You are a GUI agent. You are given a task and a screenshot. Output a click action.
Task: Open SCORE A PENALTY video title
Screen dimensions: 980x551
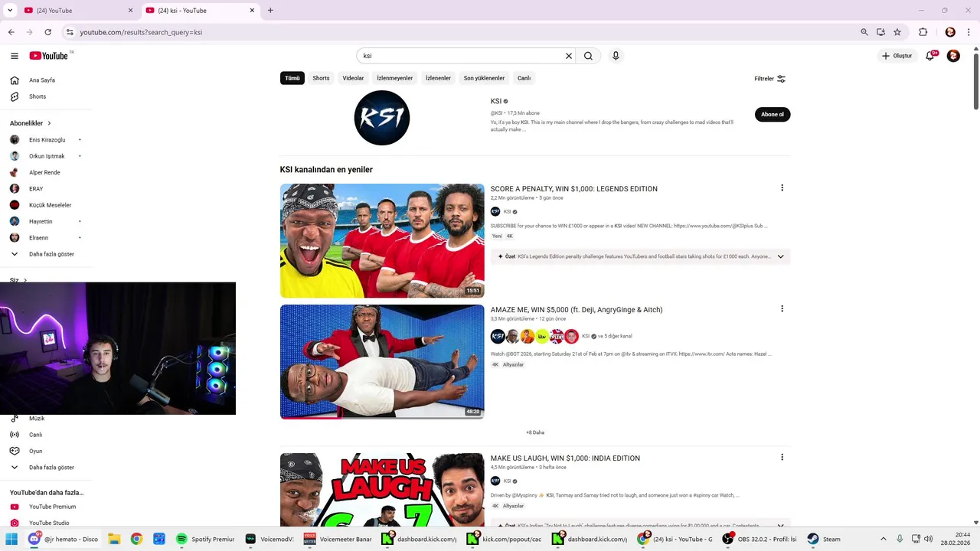pos(574,189)
